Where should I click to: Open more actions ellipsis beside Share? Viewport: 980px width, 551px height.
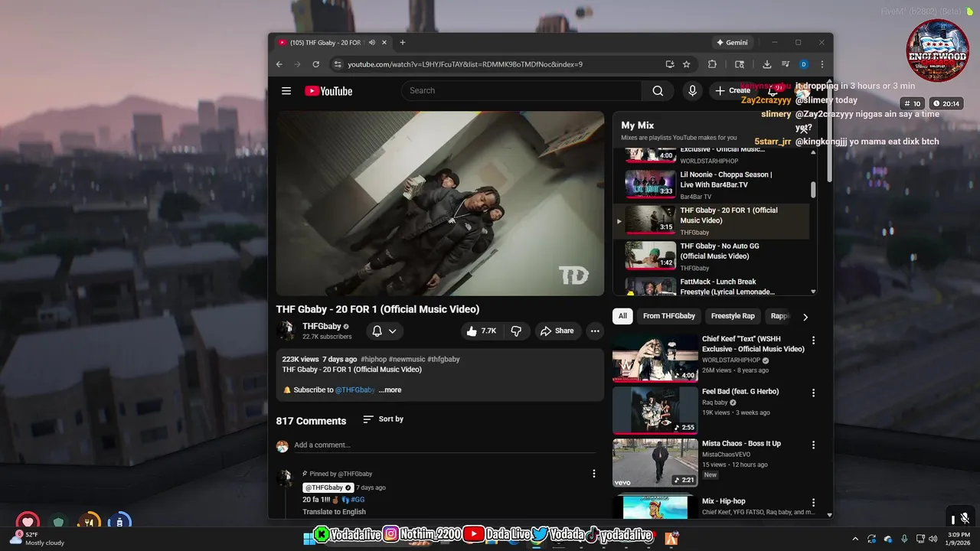pos(595,331)
